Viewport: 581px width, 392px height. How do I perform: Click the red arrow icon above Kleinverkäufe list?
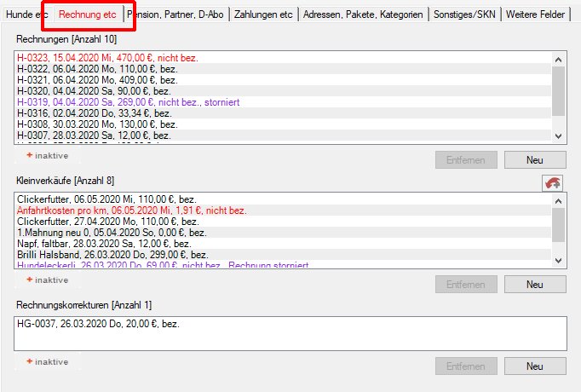pos(553,183)
